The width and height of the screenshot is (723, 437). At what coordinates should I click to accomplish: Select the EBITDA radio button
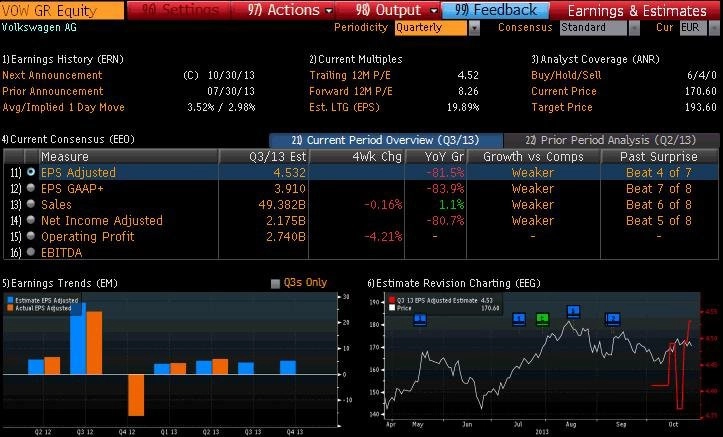point(31,252)
